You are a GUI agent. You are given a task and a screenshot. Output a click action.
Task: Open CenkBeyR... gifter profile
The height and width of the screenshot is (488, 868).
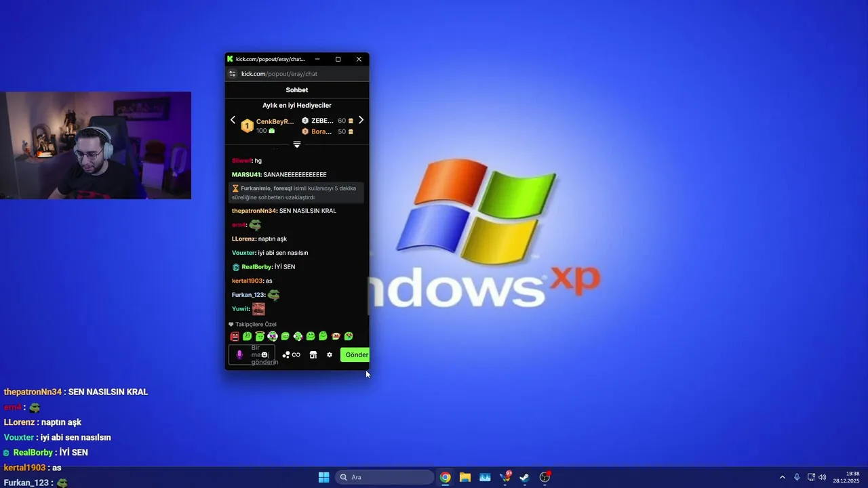(x=275, y=121)
